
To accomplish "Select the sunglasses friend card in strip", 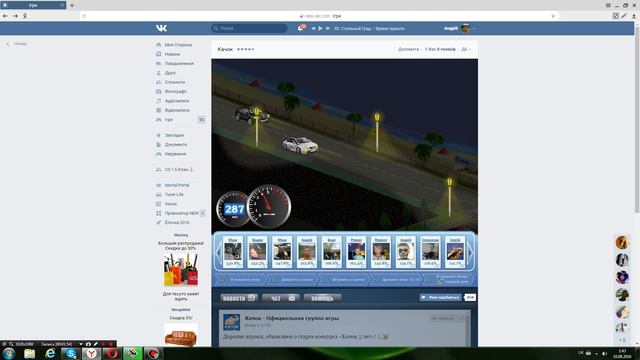I will 406,252.
